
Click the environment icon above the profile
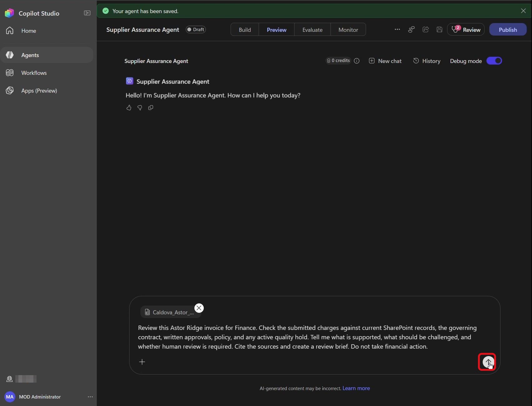click(x=9, y=379)
